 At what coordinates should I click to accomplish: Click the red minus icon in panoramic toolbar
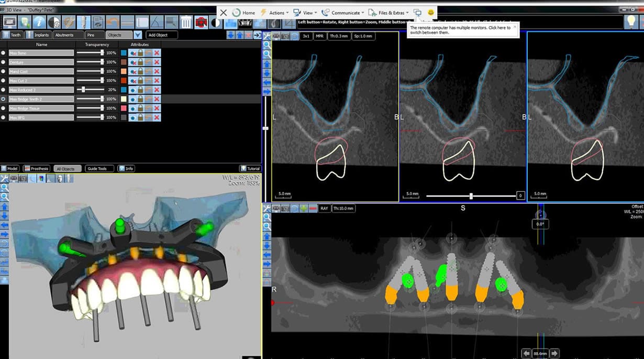coord(313,209)
